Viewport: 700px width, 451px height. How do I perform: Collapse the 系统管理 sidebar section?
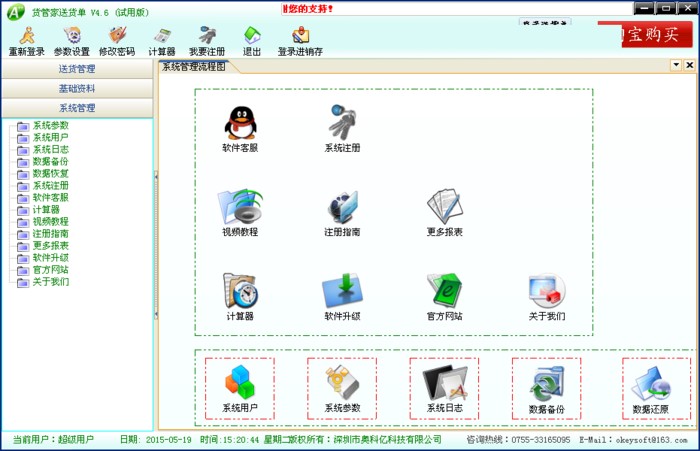tap(77, 108)
